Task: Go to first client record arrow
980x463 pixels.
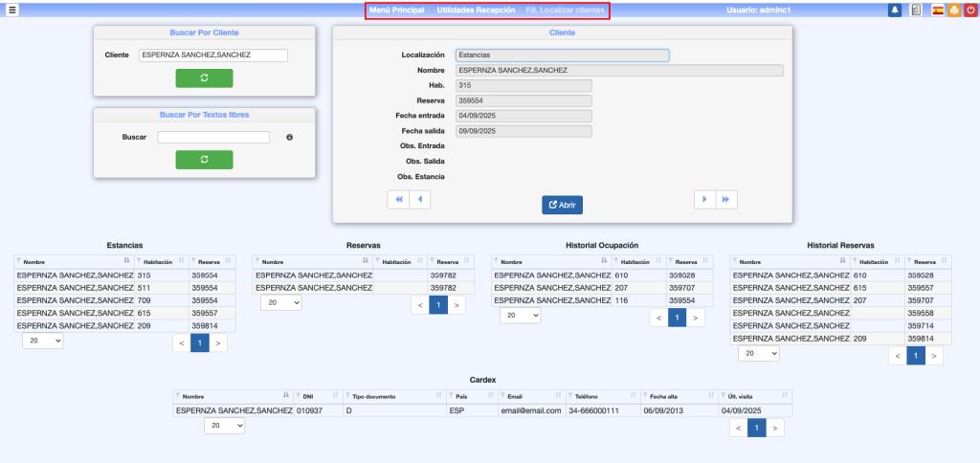Action: (397, 199)
